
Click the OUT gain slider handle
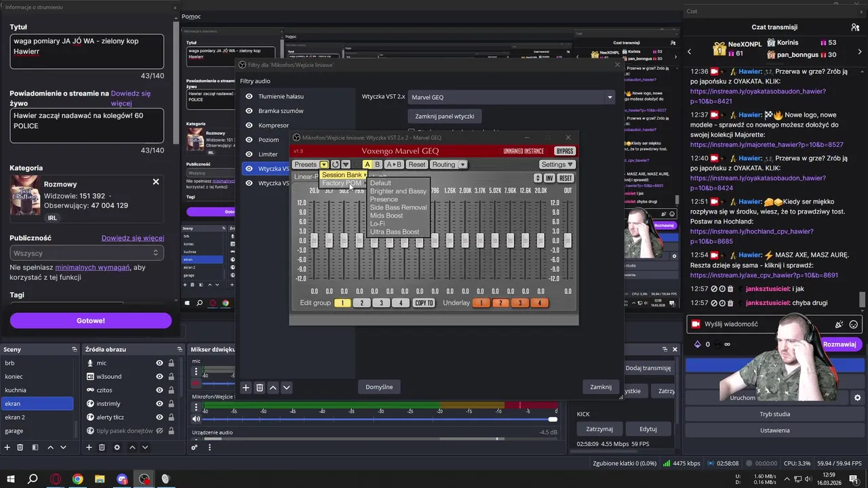coord(568,241)
